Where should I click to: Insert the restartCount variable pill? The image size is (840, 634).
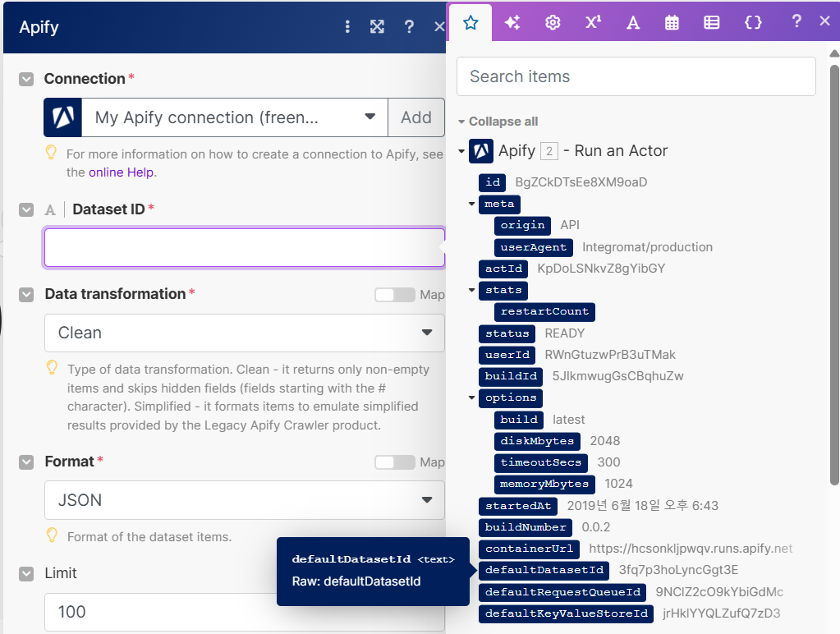tap(544, 312)
